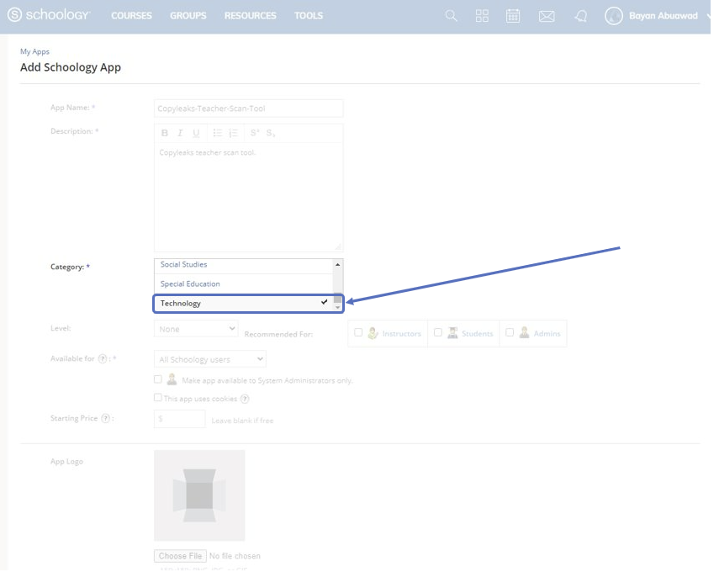Apply subscript formatting

pos(271,133)
